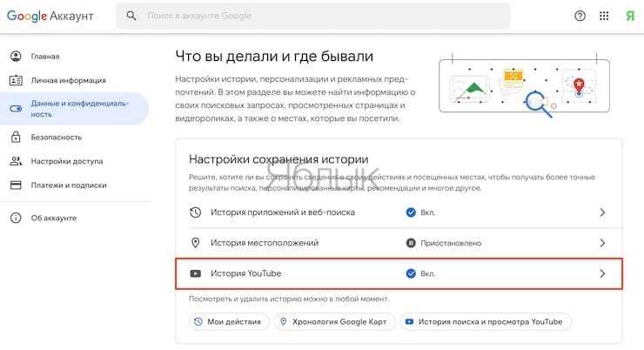Viewport: 644px width, 350px height.
Task: Click the Личная информация ID-card icon
Action: click(16, 80)
